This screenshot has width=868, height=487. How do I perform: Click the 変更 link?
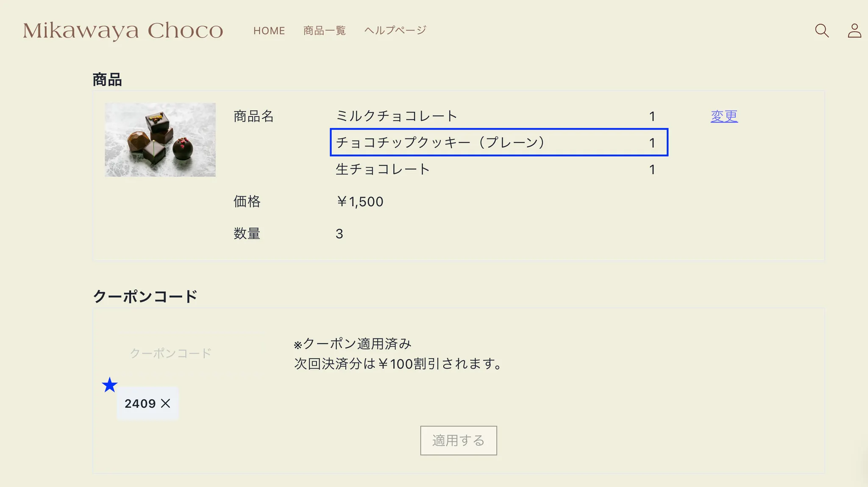[x=724, y=116]
